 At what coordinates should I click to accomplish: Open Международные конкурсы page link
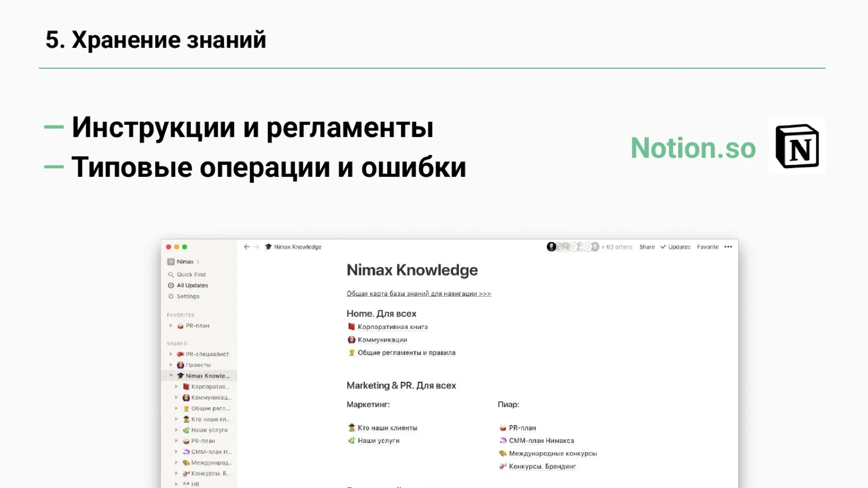coord(553,453)
